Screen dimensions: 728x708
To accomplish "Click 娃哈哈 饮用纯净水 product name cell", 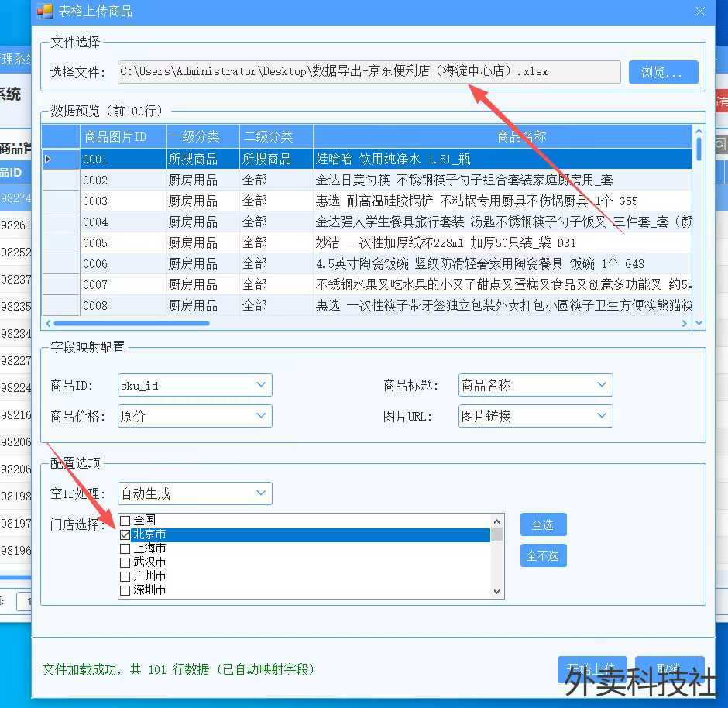I will [x=503, y=160].
